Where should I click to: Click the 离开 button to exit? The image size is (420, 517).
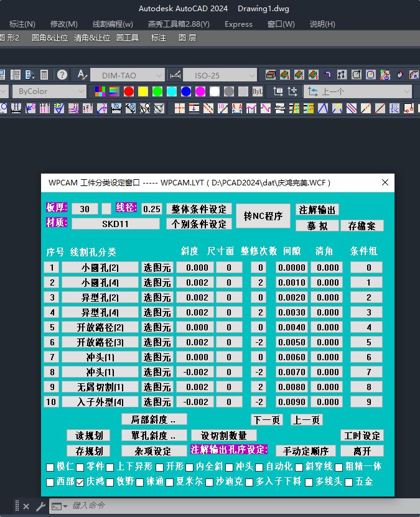[x=362, y=450]
